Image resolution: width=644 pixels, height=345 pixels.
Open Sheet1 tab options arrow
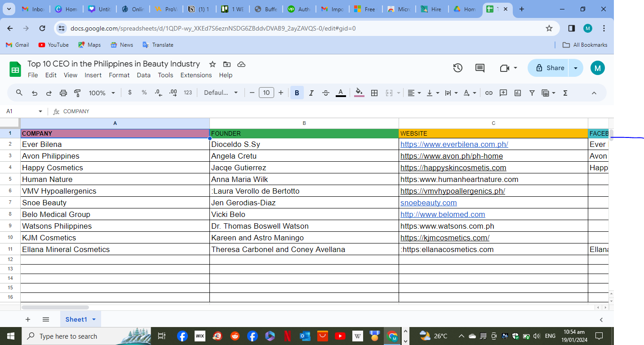[94, 319]
